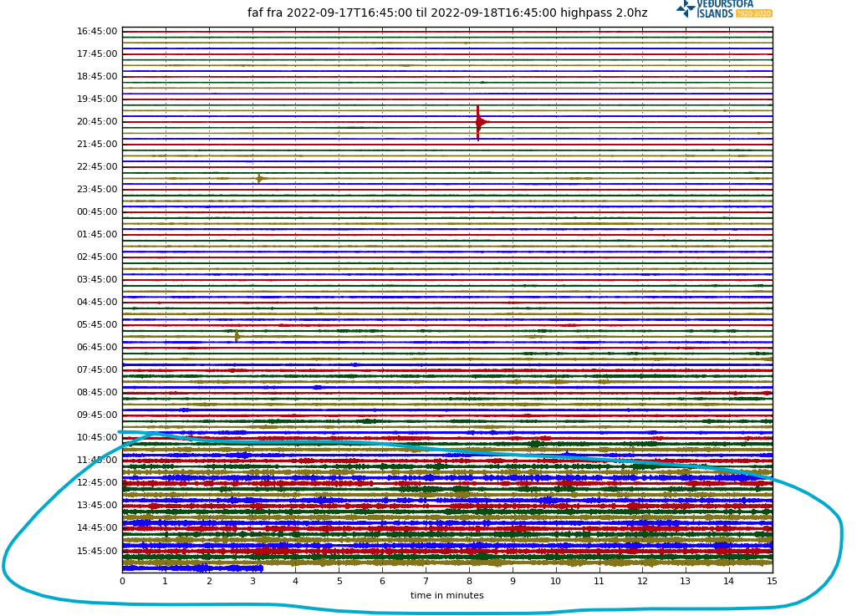Click the '14:45:00' time label
The width and height of the screenshot is (857, 616).
point(97,527)
